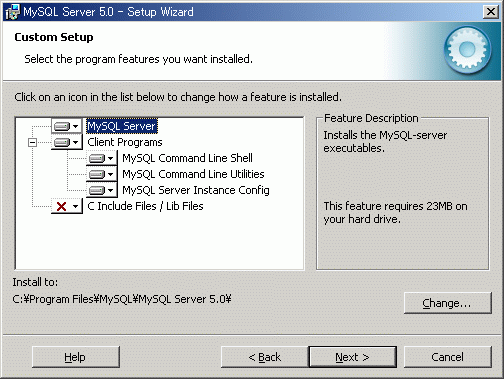Collapse the Client Programs tree node

[32, 143]
